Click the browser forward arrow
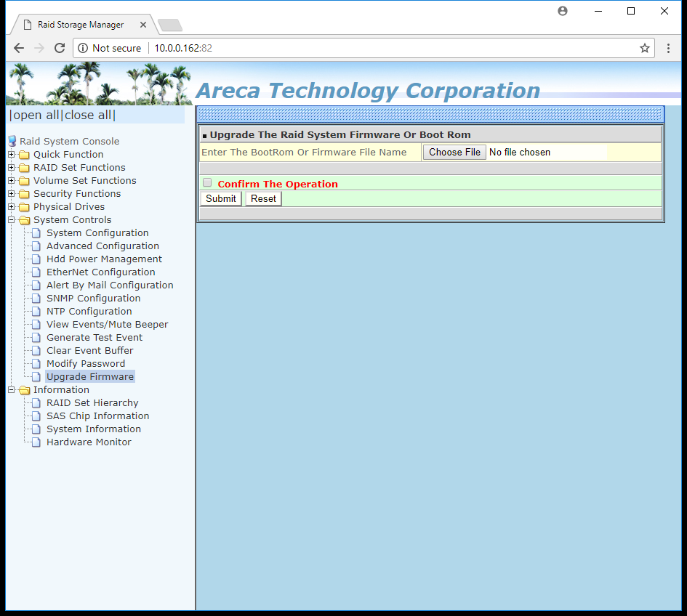Screen dimensions: 687x616 pos(39,48)
